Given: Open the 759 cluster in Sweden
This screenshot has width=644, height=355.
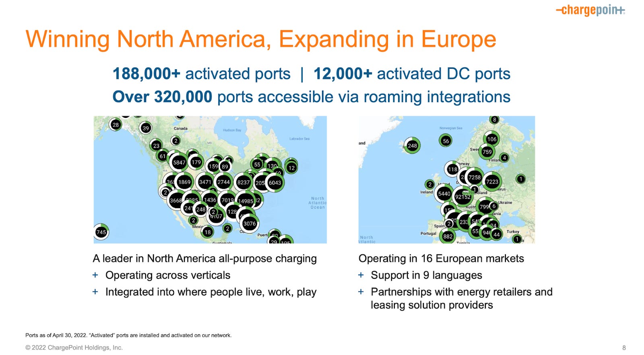Looking at the screenshot, I should [x=487, y=152].
